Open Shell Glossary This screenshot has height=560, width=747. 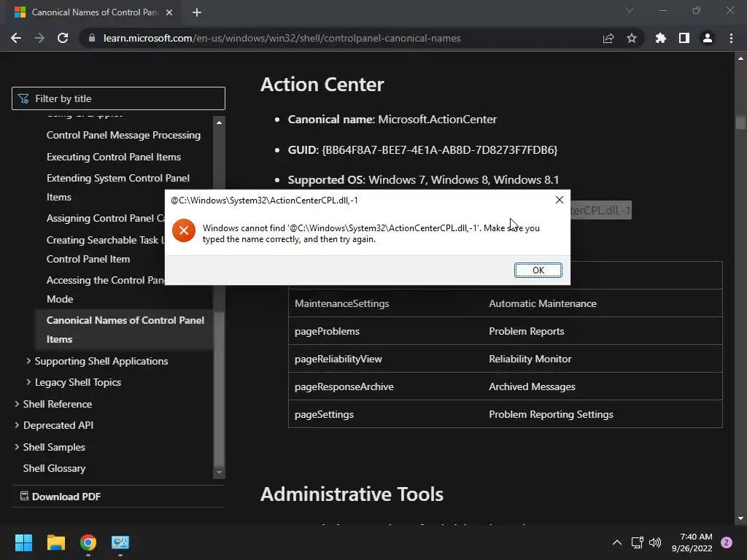click(x=54, y=469)
